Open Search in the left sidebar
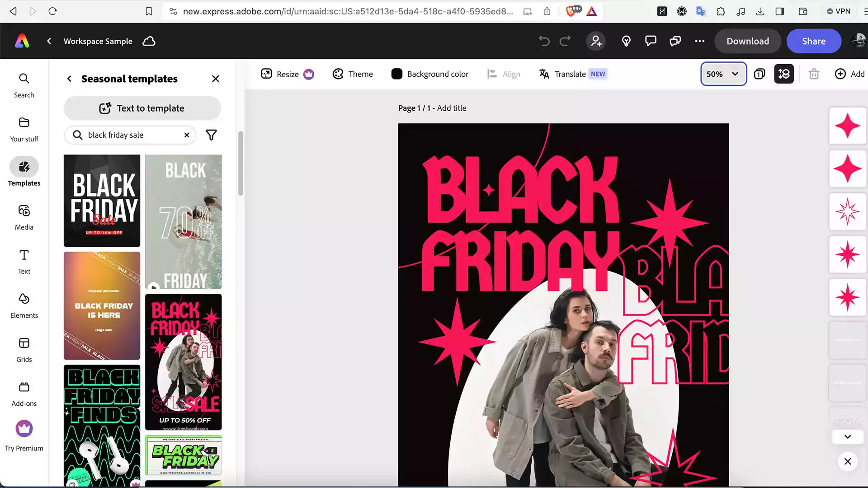Image resolution: width=868 pixels, height=488 pixels. click(x=24, y=85)
